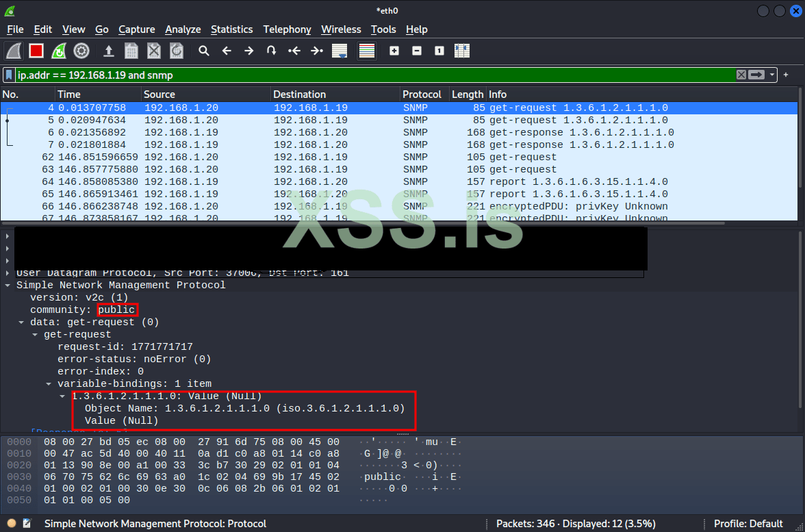Click the packet list horizontal scrollbar
The width and height of the screenshot is (805, 532).
pyautogui.click(x=363, y=223)
